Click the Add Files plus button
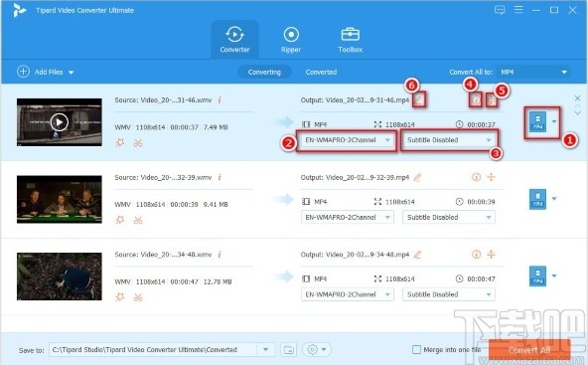The image size is (588, 365). [x=23, y=72]
